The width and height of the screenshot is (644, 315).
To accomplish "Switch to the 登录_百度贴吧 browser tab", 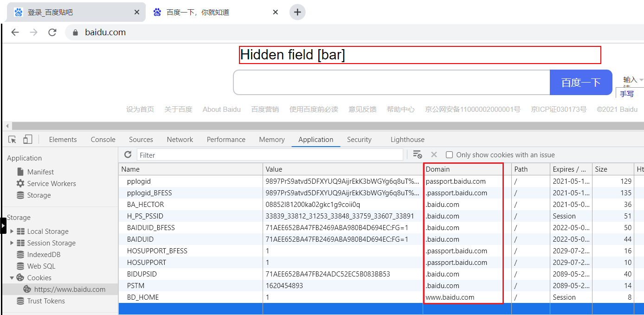I will (77, 13).
